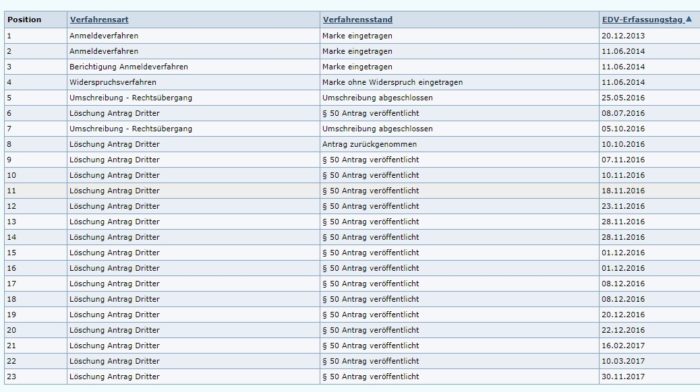
Task: Click the date 25.05.2016
Action: pos(623,98)
